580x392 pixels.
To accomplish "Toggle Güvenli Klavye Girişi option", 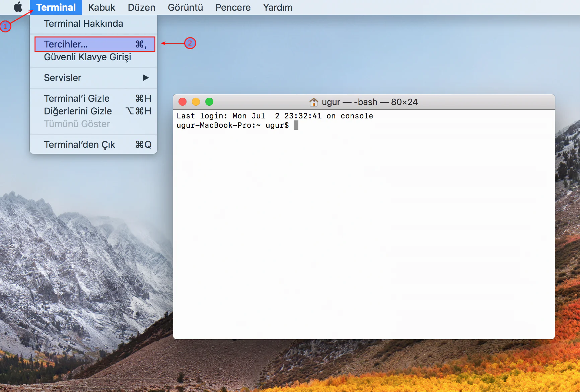I will 87,57.
